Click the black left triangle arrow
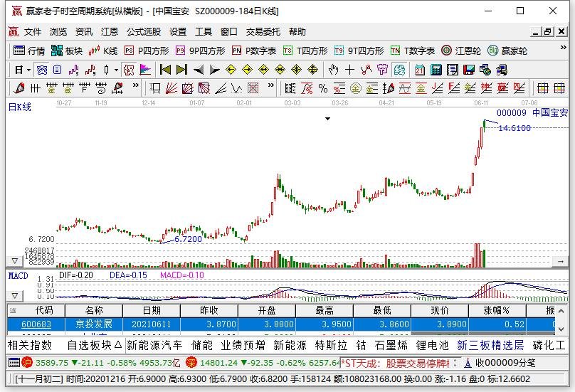This screenshot has width=575, height=392. [199, 70]
